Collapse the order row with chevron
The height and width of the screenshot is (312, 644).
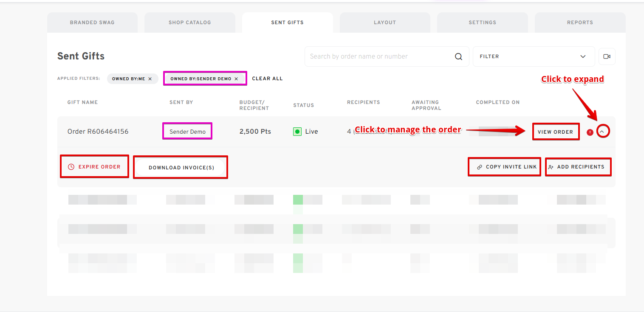(x=602, y=132)
